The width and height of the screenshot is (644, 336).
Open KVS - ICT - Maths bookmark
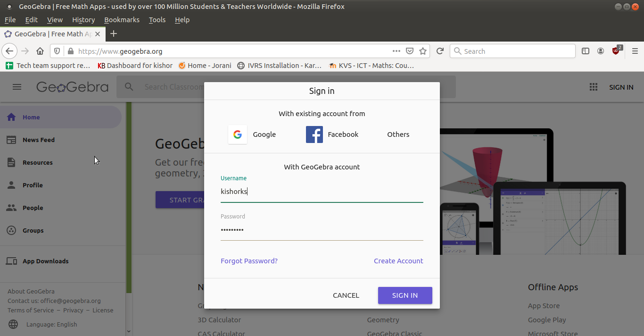[371, 66]
